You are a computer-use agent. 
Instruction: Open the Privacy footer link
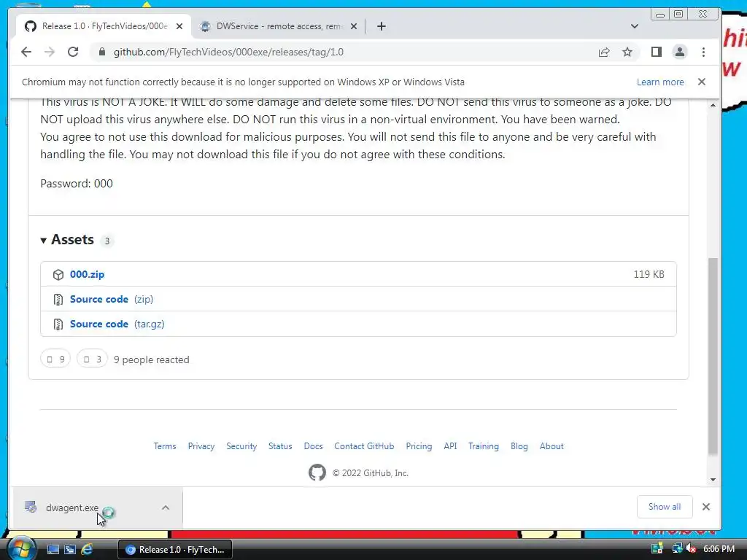201,446
